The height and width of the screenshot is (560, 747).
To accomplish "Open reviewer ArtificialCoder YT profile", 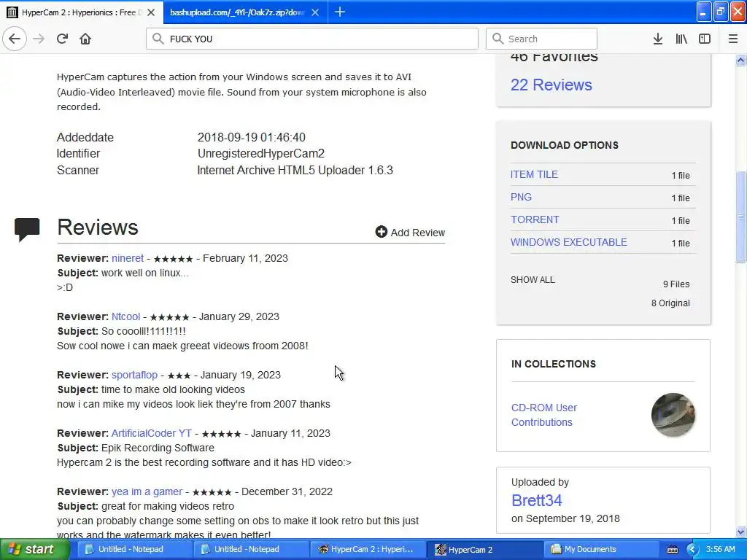I will tap(152, 433).
